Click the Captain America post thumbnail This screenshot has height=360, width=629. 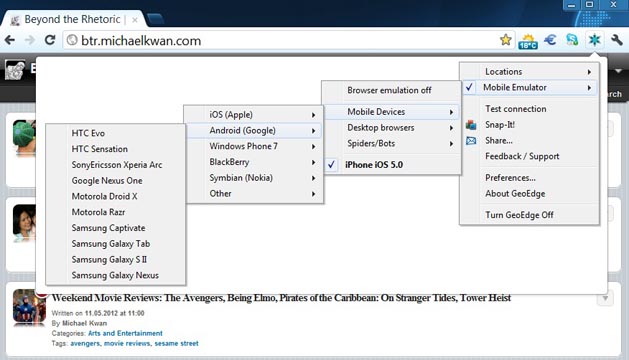point(29,307)
